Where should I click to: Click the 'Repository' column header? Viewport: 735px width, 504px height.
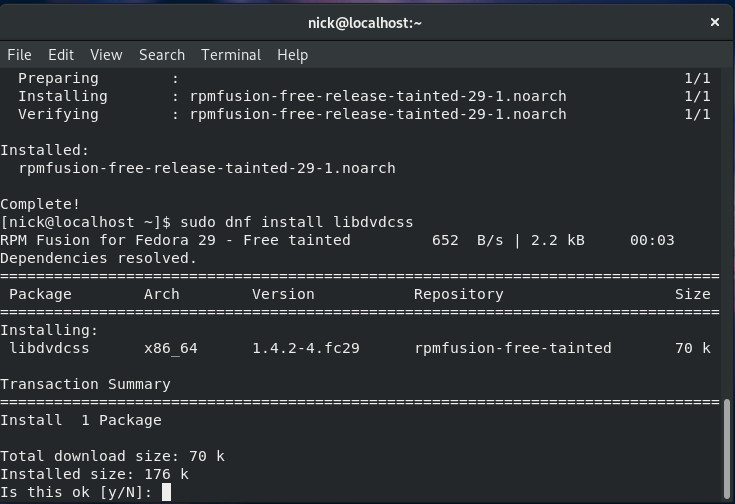pyautogui.click(x=458, y=294)
